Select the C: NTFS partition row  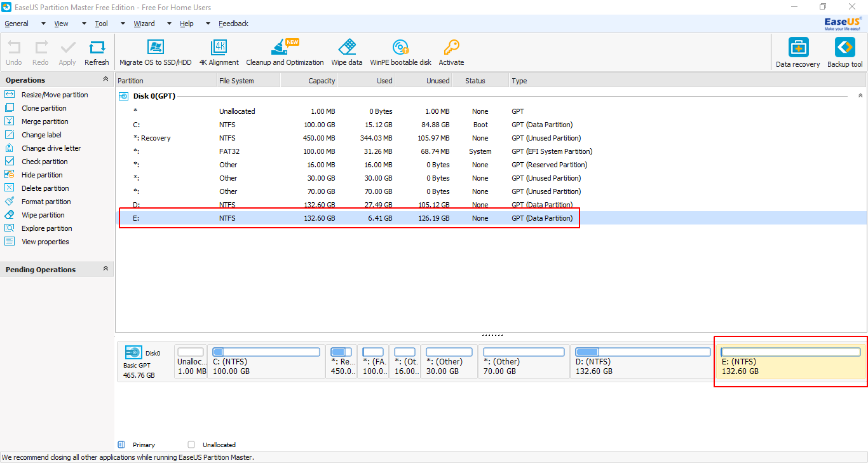pos(491,125)
